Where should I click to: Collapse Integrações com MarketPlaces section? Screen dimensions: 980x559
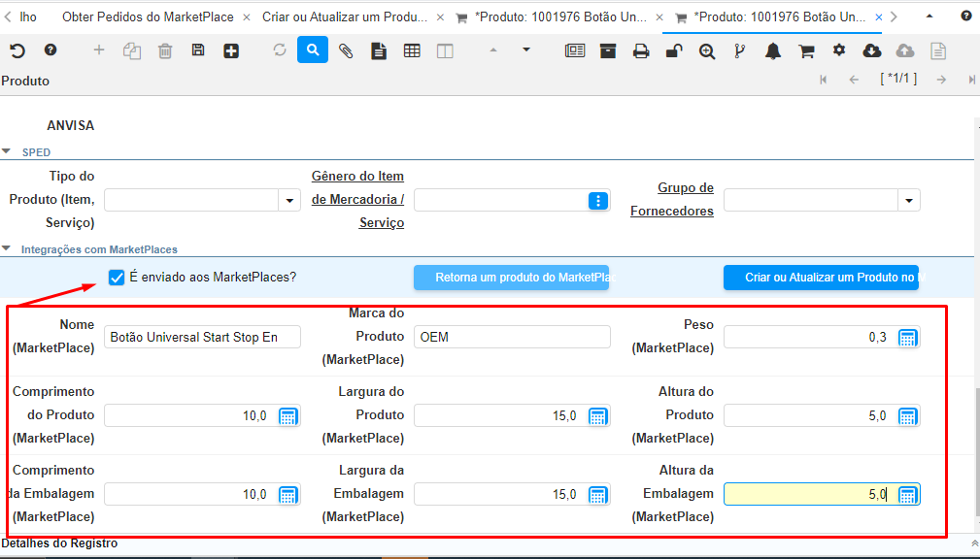8,249
